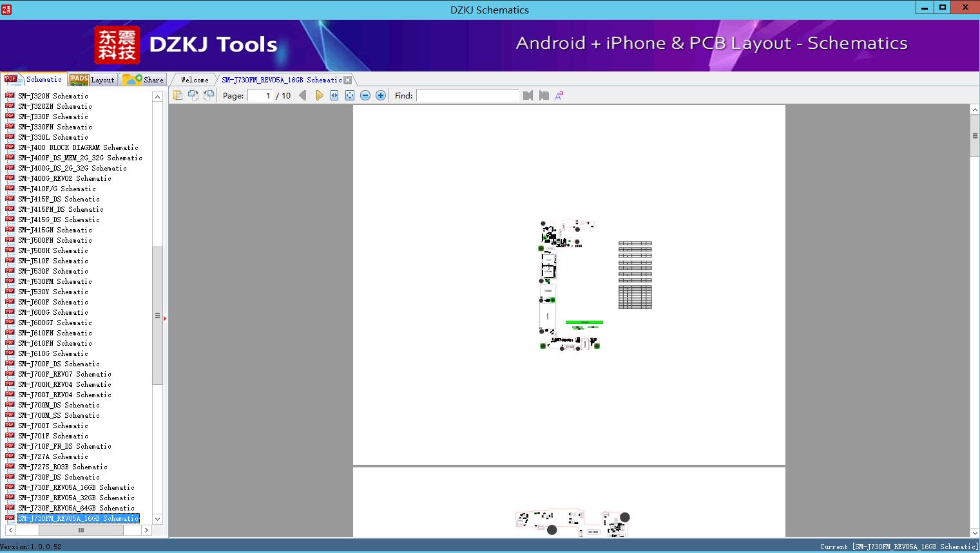
Task: Click the document viewer vertical scrollbar thumb
Action: tap(975, 136)
